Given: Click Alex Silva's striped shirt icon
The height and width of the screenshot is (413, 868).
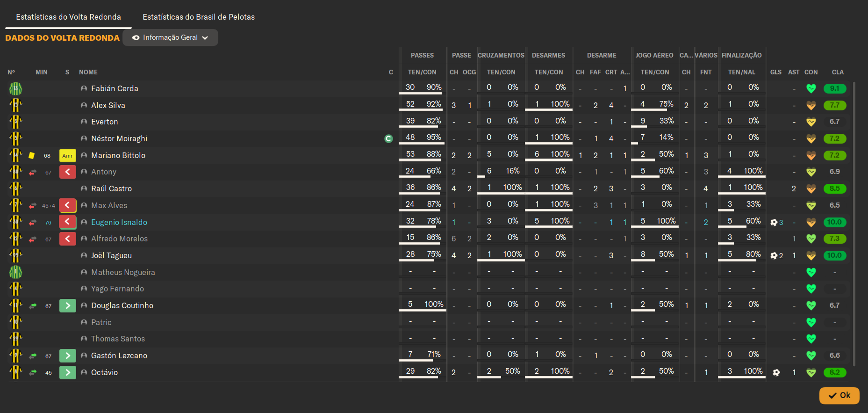Looking at the screenshot, I should coord(15,105).
